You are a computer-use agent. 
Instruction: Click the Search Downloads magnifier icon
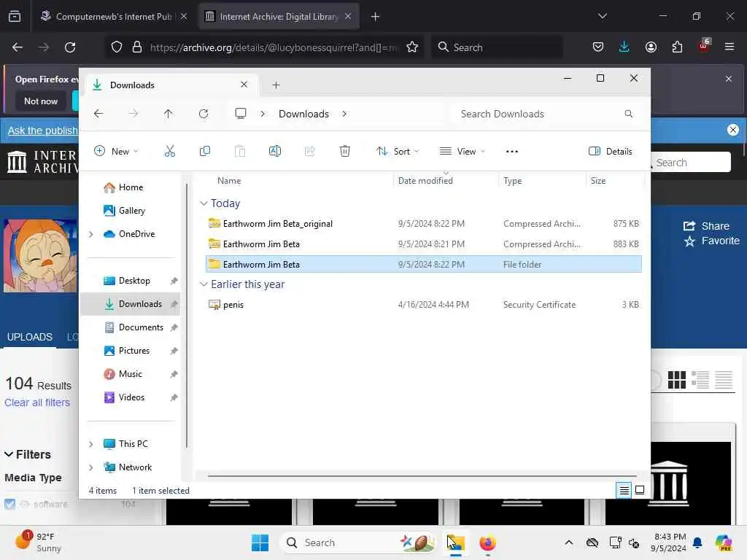point(628,114)
